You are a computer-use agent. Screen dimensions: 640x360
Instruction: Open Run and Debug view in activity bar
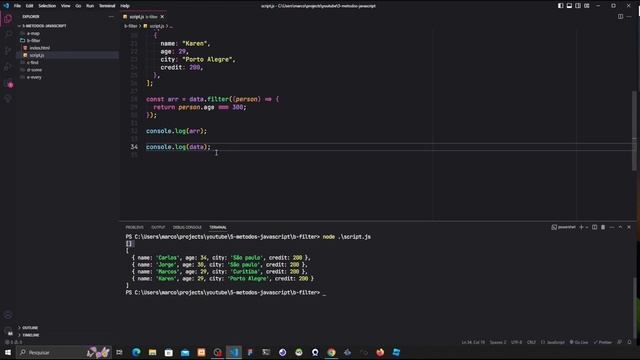(8, 67)
